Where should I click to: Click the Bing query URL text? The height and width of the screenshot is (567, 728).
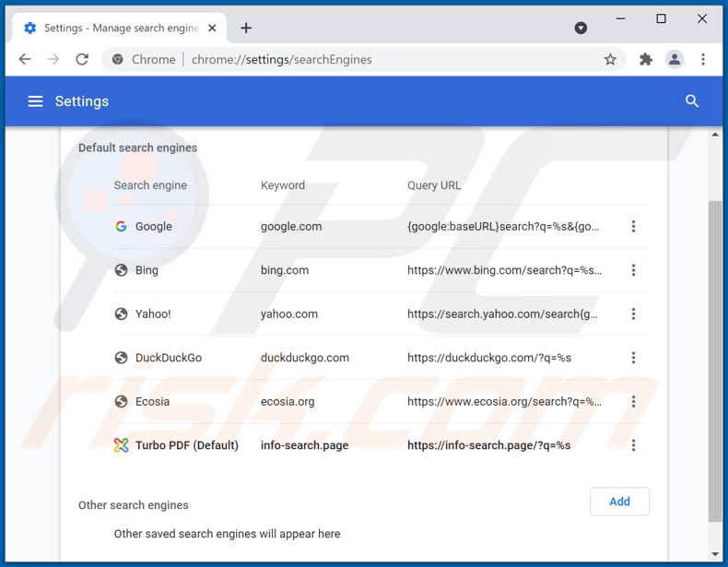pyautogui.click(x=505, y=270)
